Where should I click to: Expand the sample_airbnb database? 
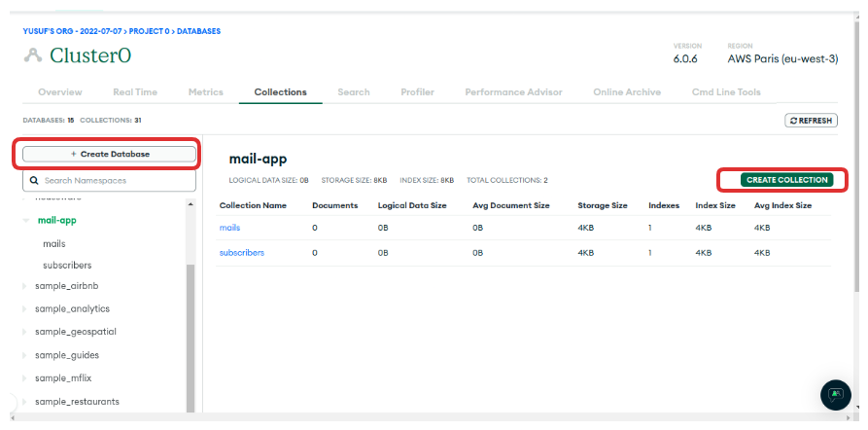pyautogui.click(x=26, y=287)
